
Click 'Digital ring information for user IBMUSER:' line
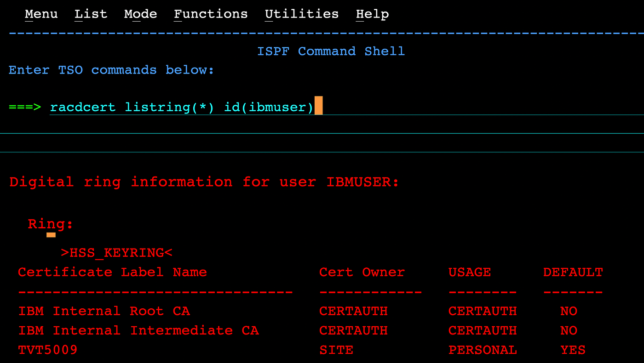tap(204, 182)
